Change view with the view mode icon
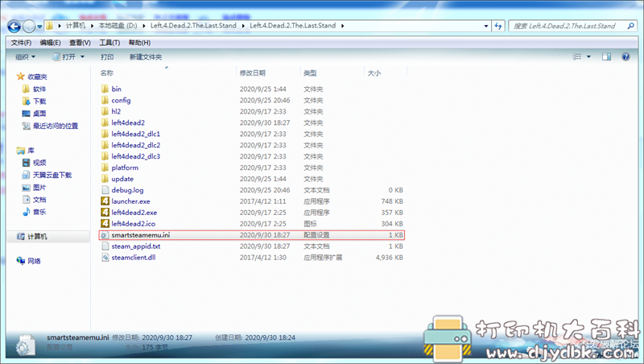The height and width of the screenshot is (364, 644). 577,56
